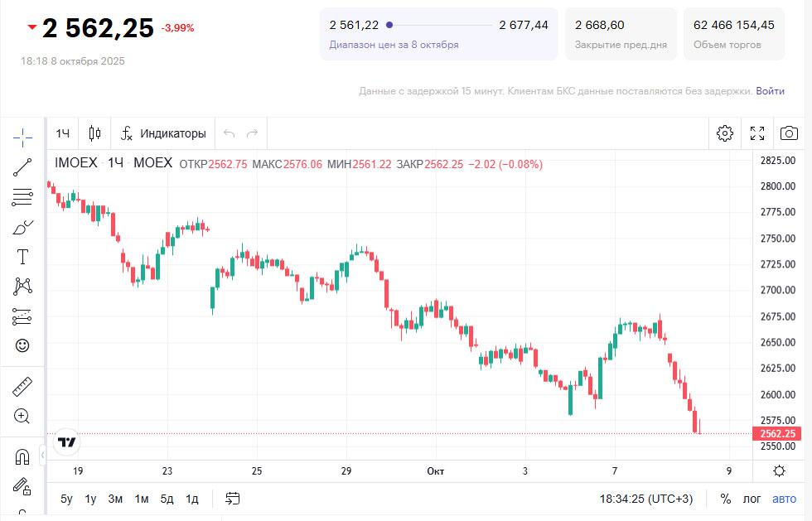Open the Индикаторы panel
Viewport: 812px width, 521px height.
[163, 133]
